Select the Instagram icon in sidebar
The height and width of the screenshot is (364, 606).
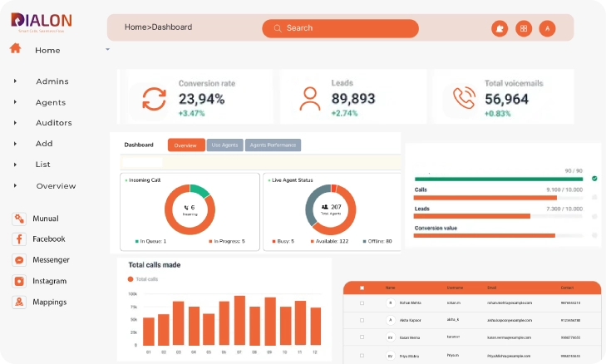(18, 281)
